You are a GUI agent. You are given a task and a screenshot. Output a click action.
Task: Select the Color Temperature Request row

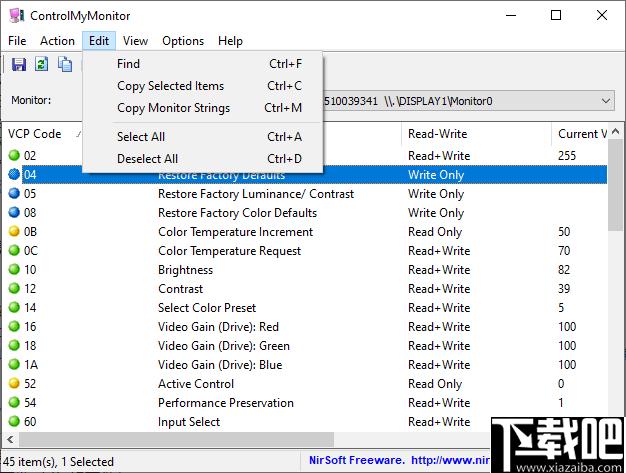[x=307, y=251]
